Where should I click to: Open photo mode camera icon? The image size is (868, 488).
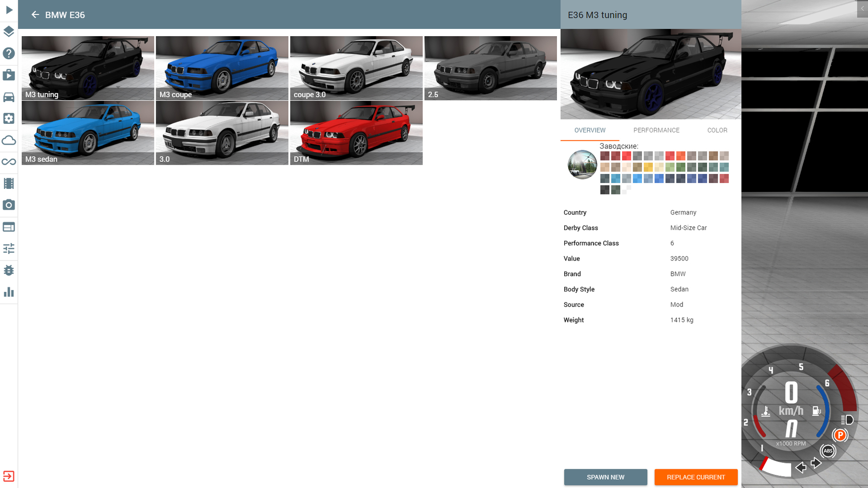(x=9, y=205)
